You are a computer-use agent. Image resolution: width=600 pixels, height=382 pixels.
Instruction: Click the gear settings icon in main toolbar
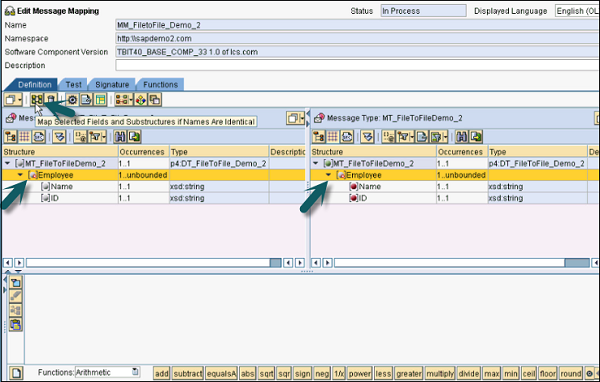(x=72, y=100)
